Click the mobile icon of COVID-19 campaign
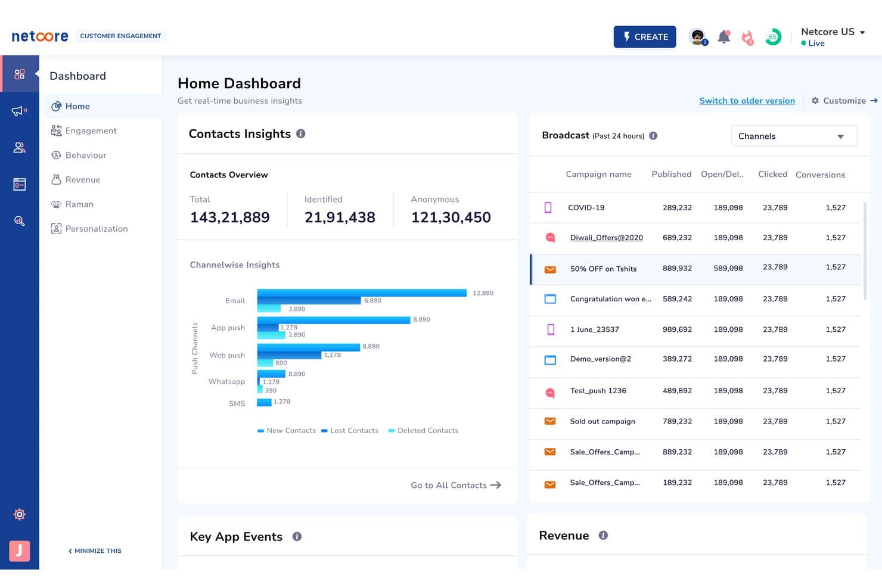The width and height of the screenshot is (882, 588). 548,207
